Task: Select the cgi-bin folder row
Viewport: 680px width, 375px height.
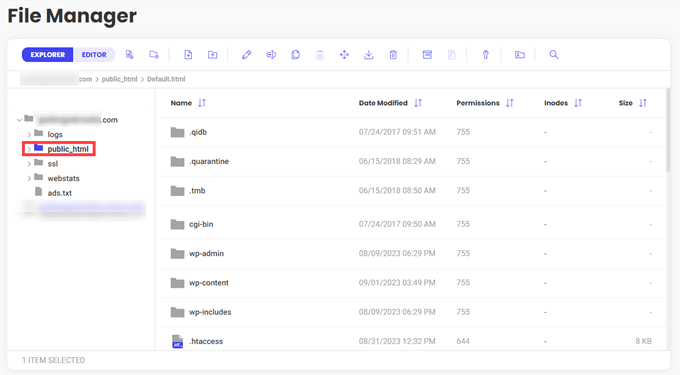Action: pos(411,224)
